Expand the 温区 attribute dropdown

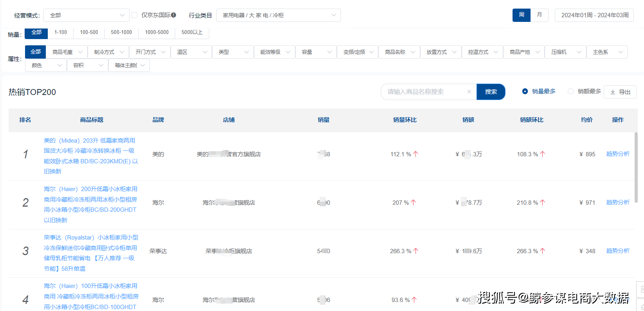pyautogui.click(x=191, y=52)
